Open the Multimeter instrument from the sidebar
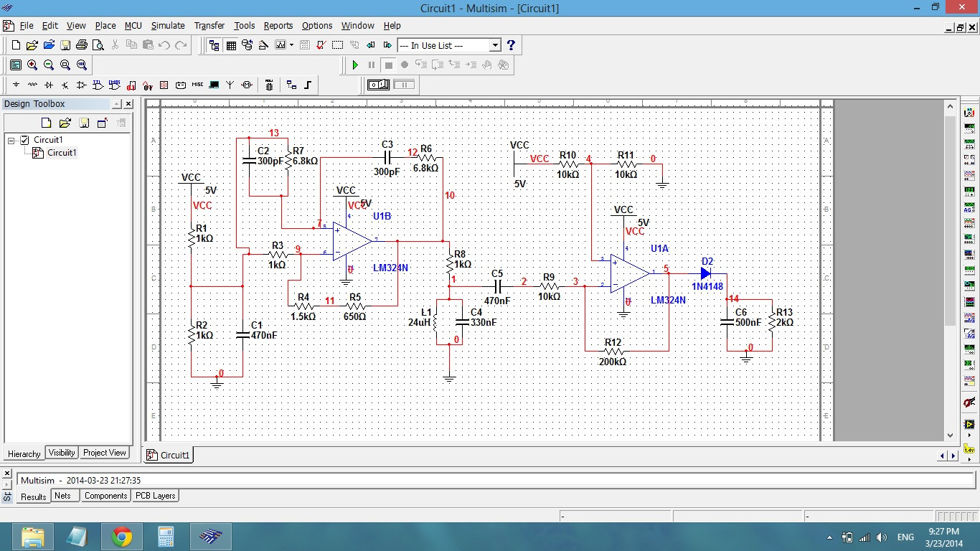 [970, 112]
